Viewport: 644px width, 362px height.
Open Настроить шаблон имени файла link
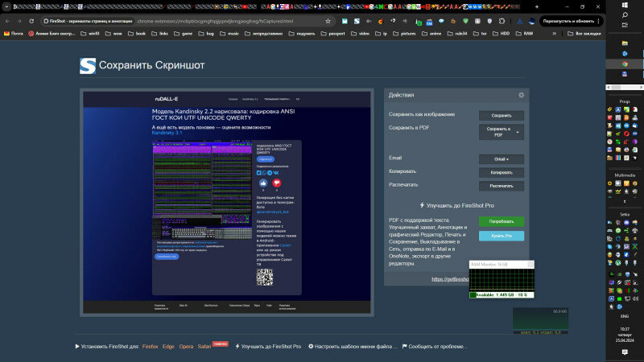click(353, 347)
